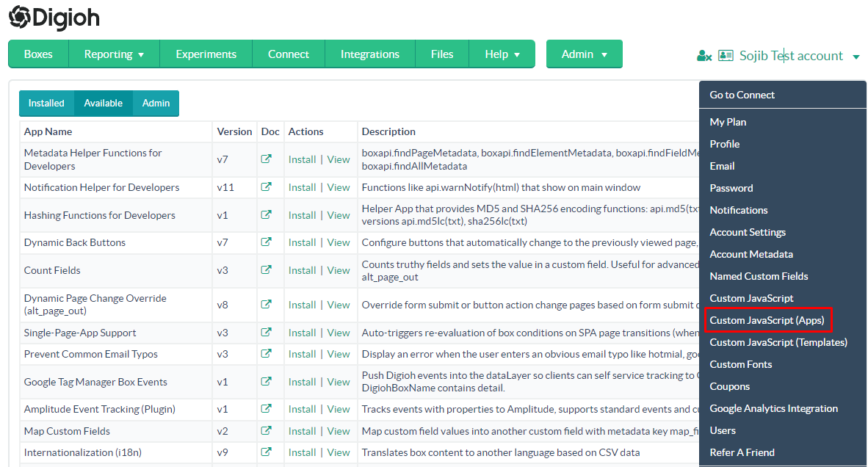
Task: Open doc link for Internationalization (i18n)
Action: [267, 452]
